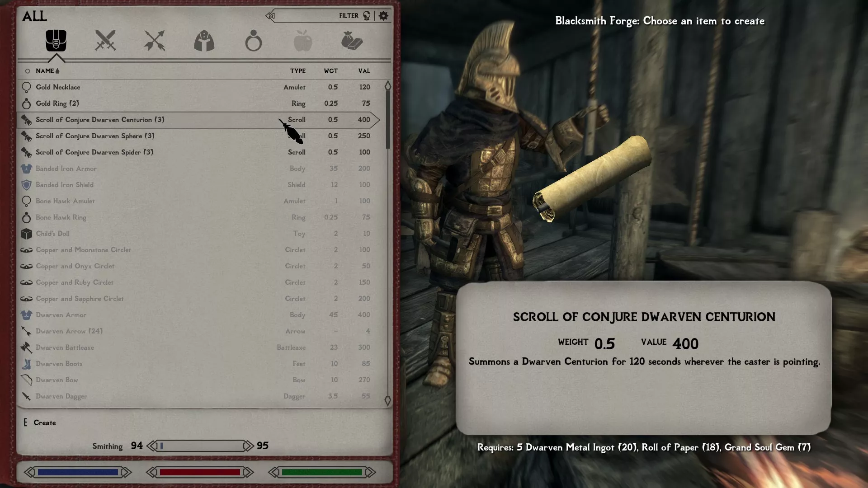The width and height of the screenshot is (868, 488).
Task: Click circlet icon beside Copper and Moonstone Circlet
Action: 26,250
